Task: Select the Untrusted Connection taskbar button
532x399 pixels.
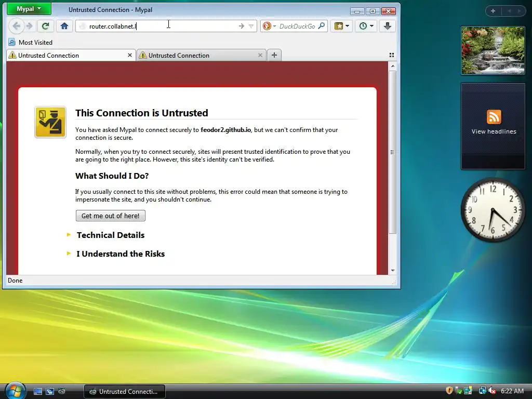Action: [x=124, y=392]
